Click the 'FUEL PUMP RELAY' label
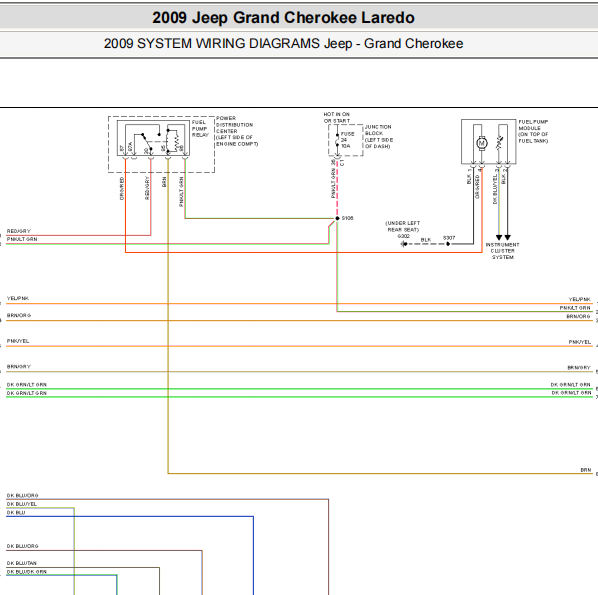The width and height of the screenshot is (598, 595). [200, 129]
